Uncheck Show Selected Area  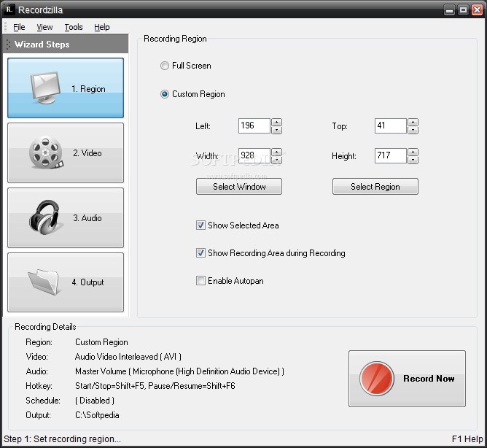pyautogui.click(x=200, y=225)
